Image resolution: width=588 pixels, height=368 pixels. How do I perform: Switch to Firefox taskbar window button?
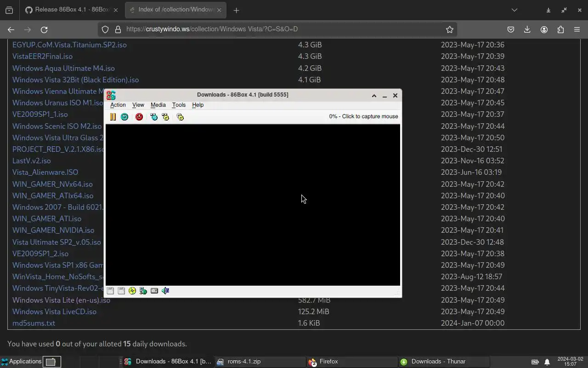tap(352, 362)
